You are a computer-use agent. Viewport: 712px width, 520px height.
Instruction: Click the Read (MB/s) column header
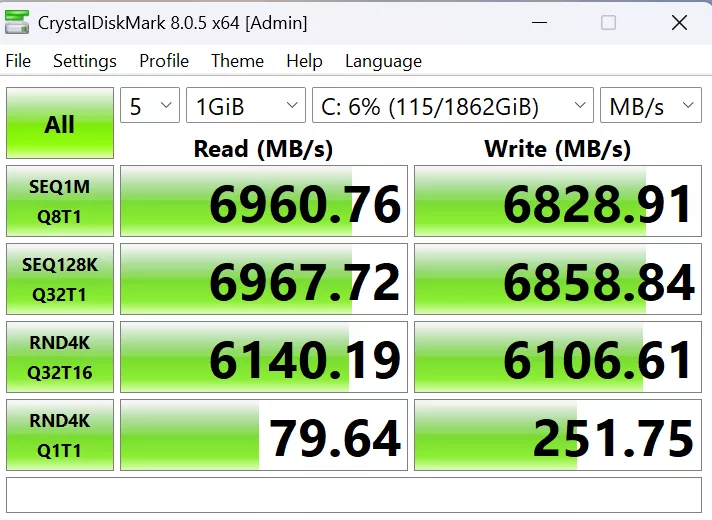click(263, 149)
